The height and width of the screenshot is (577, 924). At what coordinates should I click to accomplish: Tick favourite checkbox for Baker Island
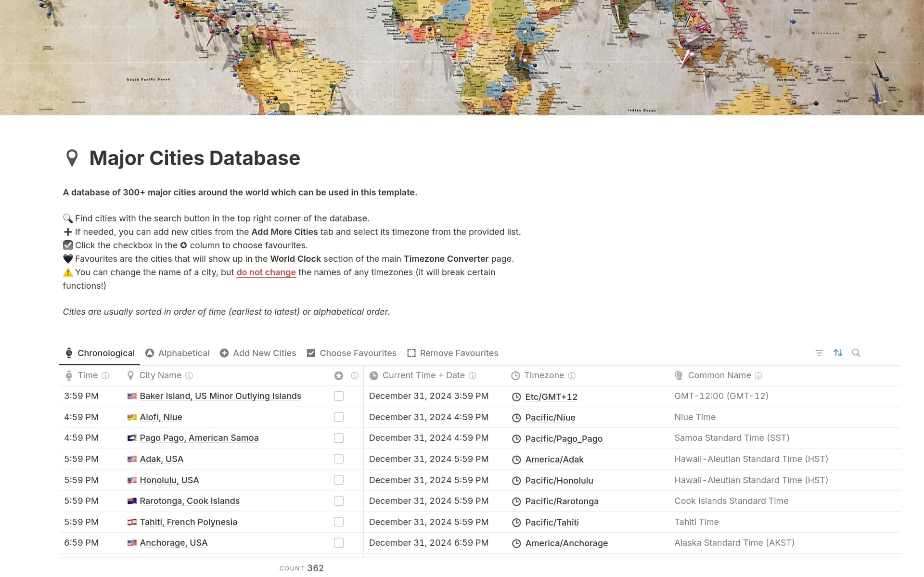[339, 396]
